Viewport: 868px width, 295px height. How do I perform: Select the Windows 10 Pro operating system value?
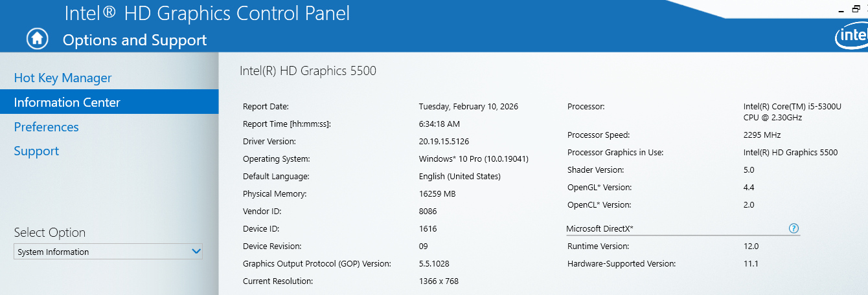(x=474, y=159)
